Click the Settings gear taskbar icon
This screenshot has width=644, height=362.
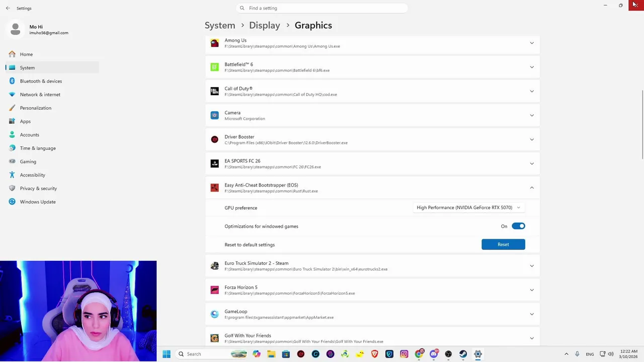(x=478, y=354)
